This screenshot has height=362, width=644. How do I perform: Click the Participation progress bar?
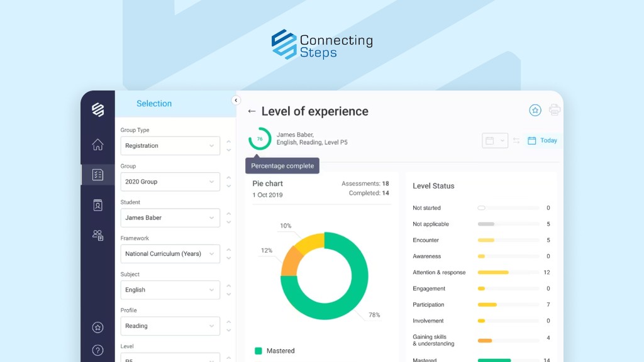[508, 305]
